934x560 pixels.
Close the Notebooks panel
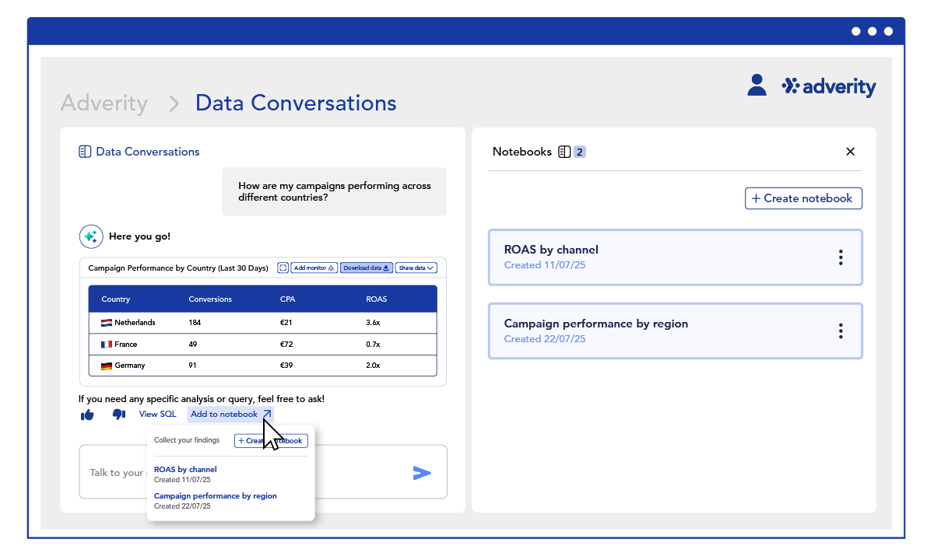850,151
